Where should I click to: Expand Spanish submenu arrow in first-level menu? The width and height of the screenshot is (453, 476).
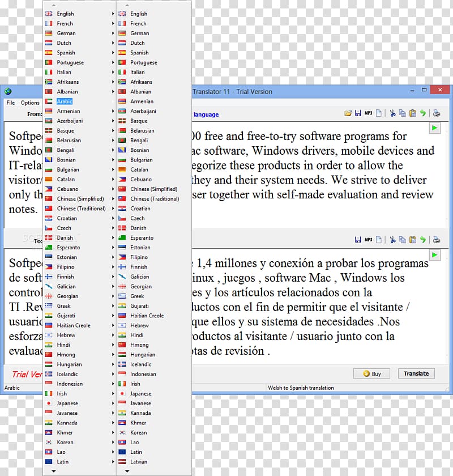pyautogui.click(x=113, y=53)
